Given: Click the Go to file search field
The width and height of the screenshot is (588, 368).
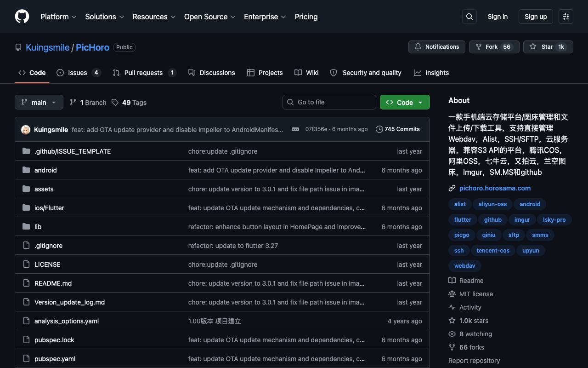Looking at the screenshot, I should (329, 102).
